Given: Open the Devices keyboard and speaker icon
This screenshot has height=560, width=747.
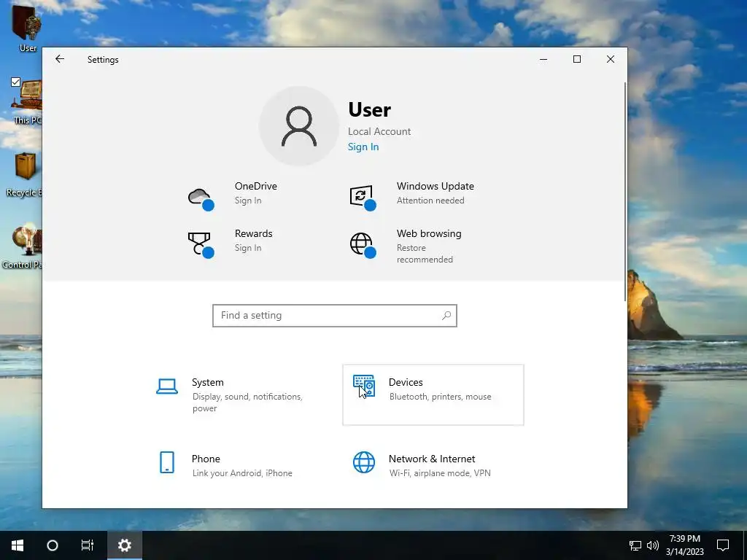Looking at the screenshot, I should click(364, 386).
